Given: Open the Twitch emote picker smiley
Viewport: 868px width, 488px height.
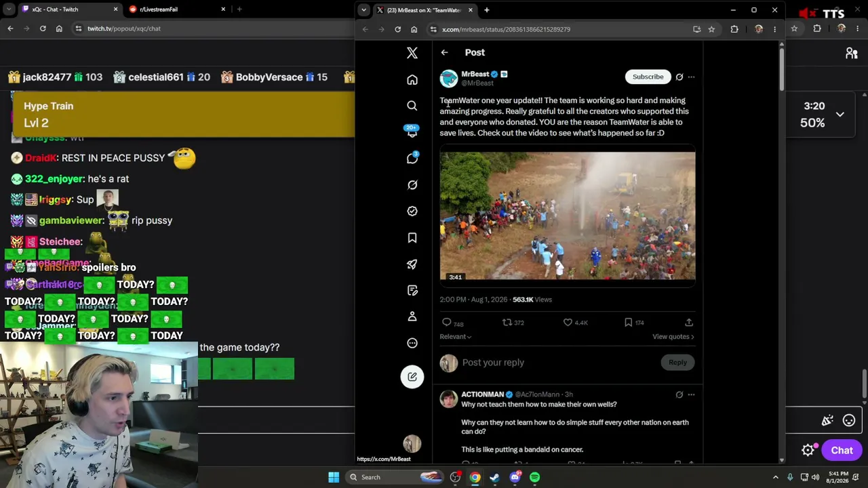Looking at the screenshot, I should [x=849, y=421].
